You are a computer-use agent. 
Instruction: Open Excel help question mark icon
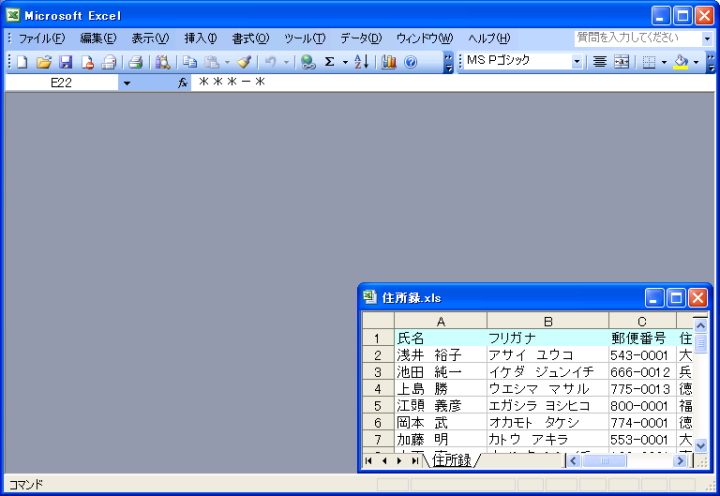point(411,62)
